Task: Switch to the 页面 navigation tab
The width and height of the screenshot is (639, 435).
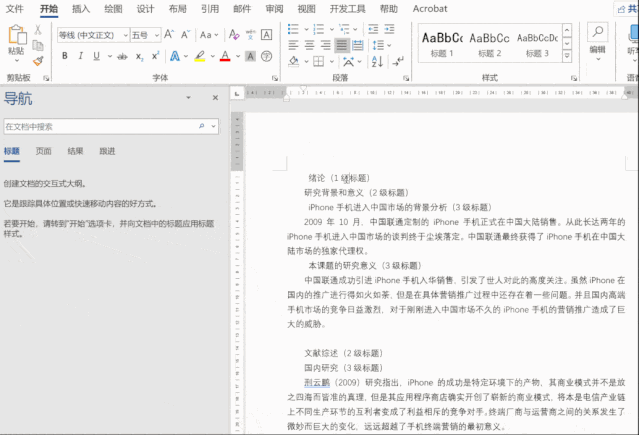Action: [43, 151]
